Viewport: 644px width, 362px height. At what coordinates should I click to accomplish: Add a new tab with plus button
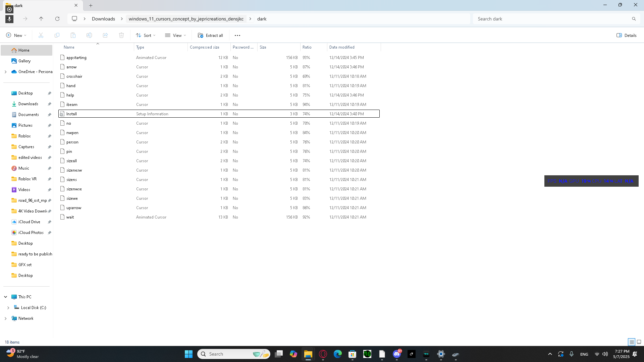[91, 5]
